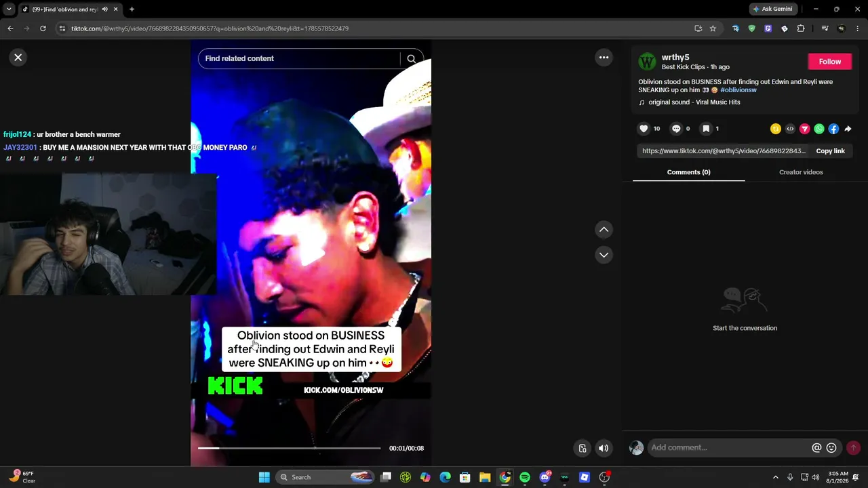
Task: Open the Chrome tab search dropdown
Action: coord(9,9)
